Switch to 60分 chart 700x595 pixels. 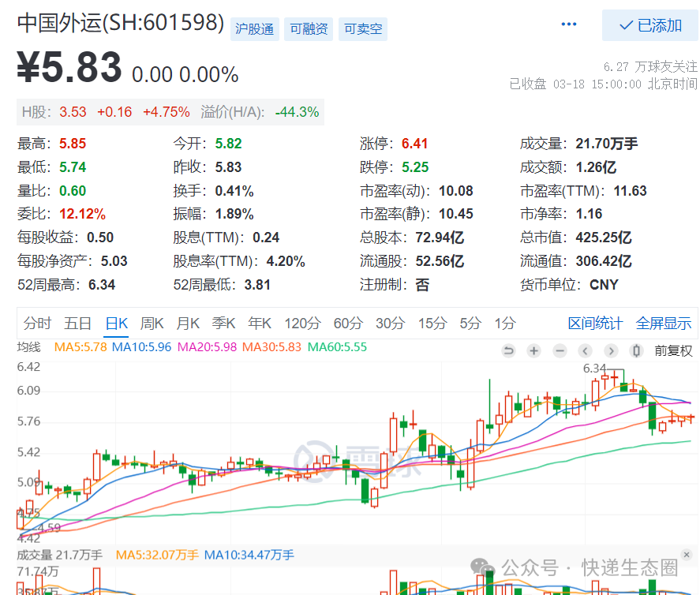tap(348, 324)
